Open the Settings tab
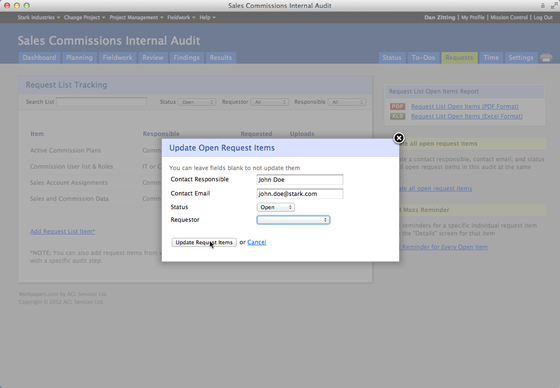560x388 pixels. [521, 58]
